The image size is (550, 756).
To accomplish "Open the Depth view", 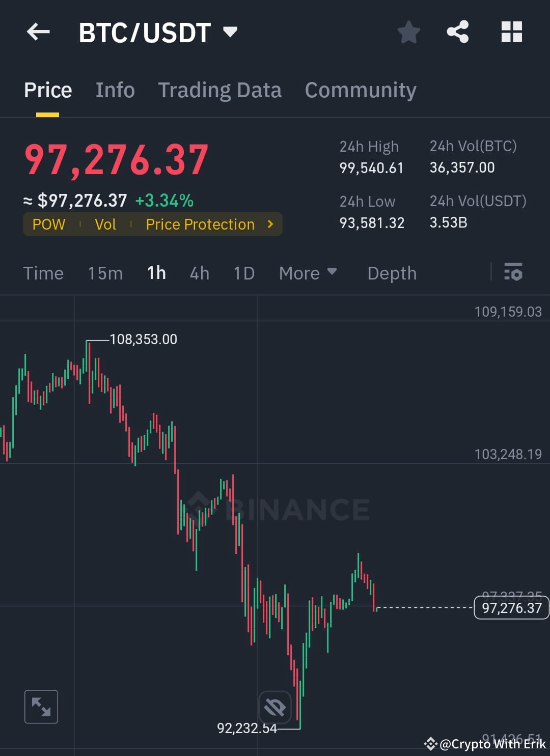I will point(392,273).
